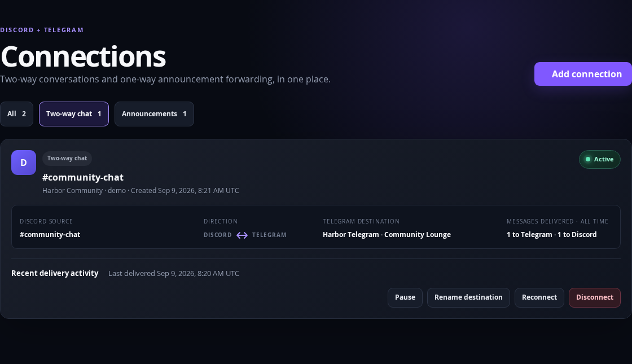Click the Connections page heading
632x364 pixels.
[x=84, y=56]
